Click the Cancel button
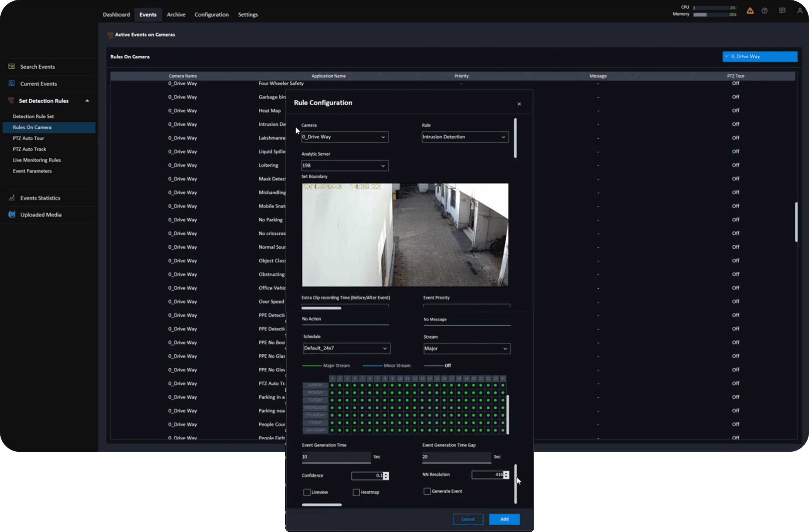The height and width of the screenshot is (532, 809). (468, 519)
